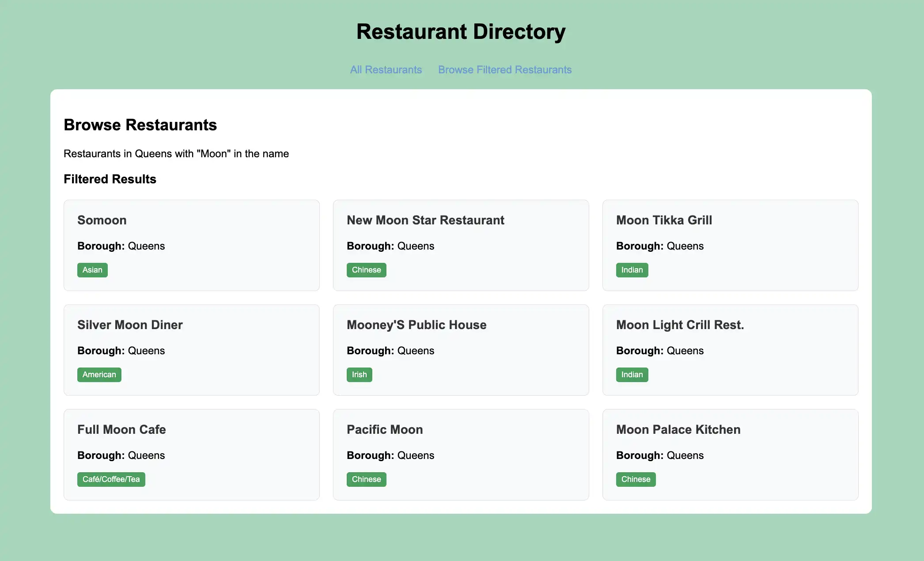
Task: Click the Chinese tag on New Moon Star Restaurant
Action: [366, 270]
